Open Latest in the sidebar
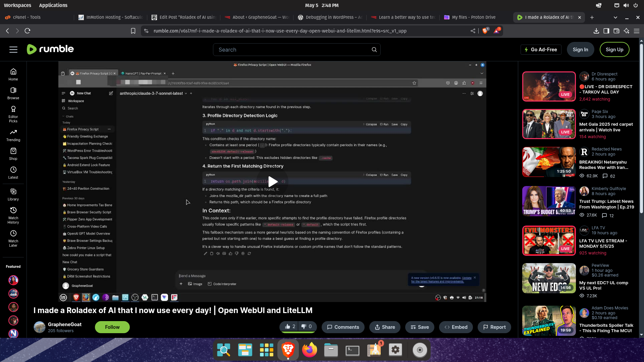Viewport: 644px width, 362px height. coord(13,173)
